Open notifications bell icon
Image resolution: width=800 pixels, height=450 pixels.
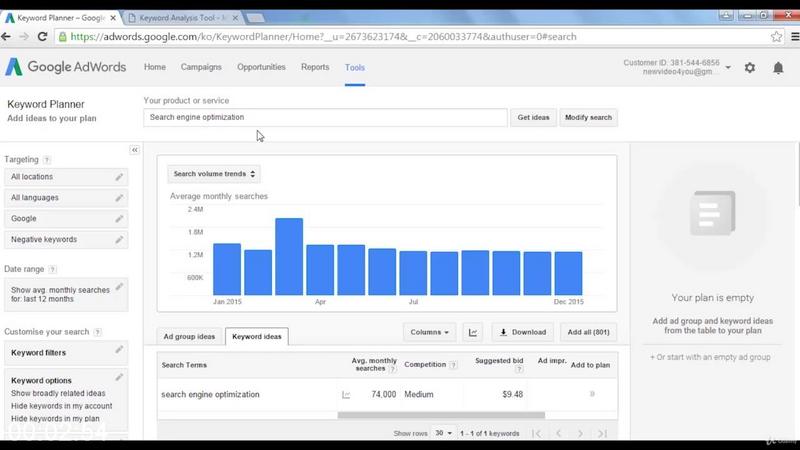pyautogui.click(x=778, y=67)
